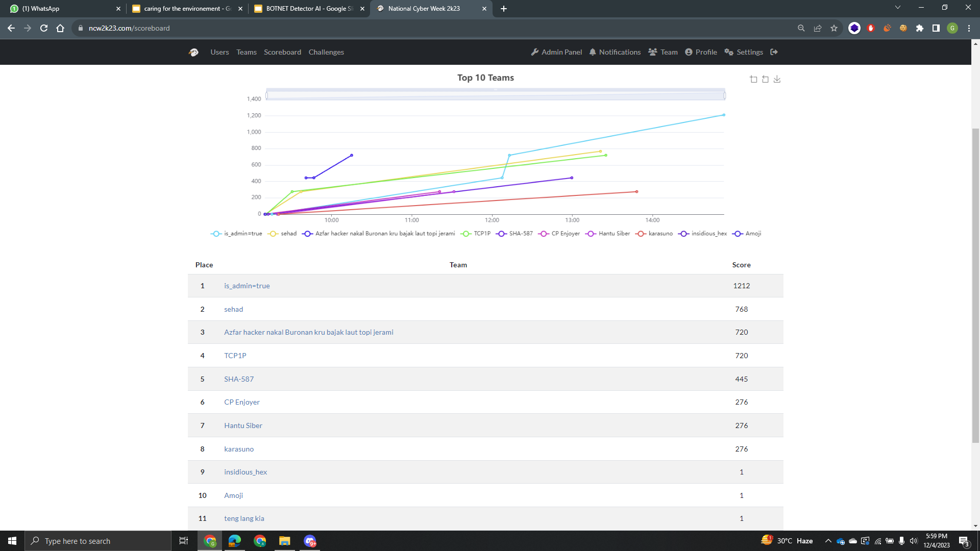Open the Extensions puzzle icon
980x551 pixels.
(920, 28)
